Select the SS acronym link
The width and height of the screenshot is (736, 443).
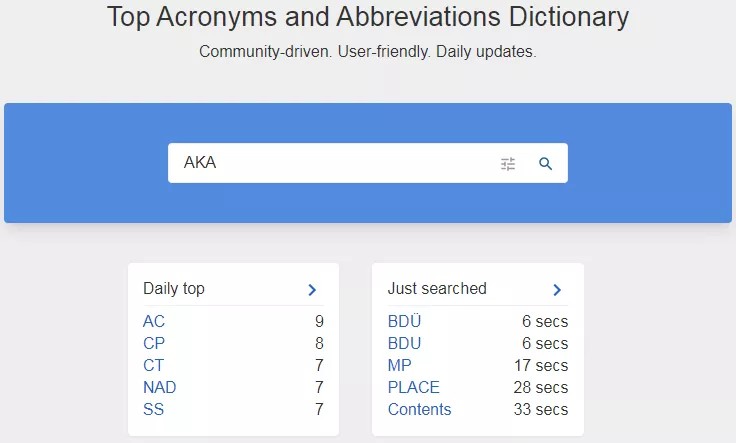[x=154, y=410]
